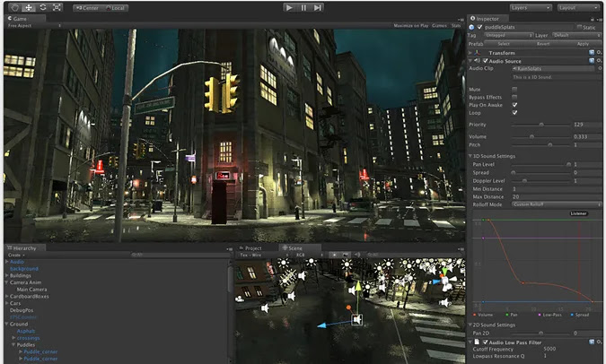Start Play mode

289,7
